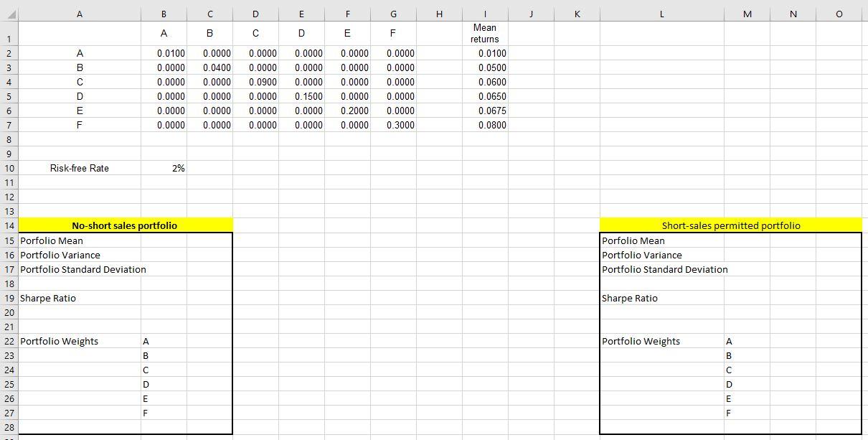Select column header I
868x440 pixels.
[x=485, y=13]
